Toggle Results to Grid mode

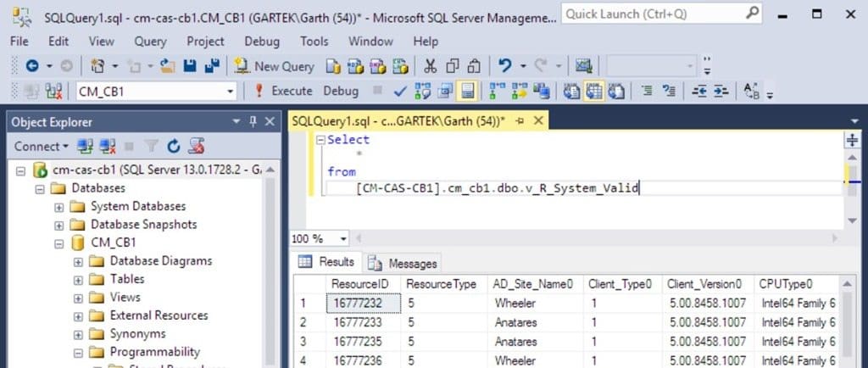click(x=594, y=92)
